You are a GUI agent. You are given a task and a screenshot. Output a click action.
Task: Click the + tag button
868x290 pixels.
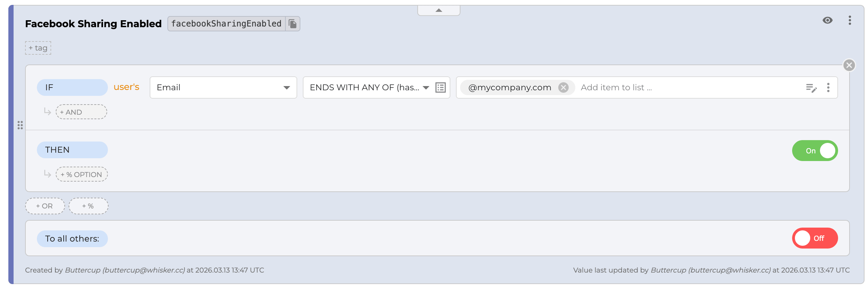[x=38, y=48]
